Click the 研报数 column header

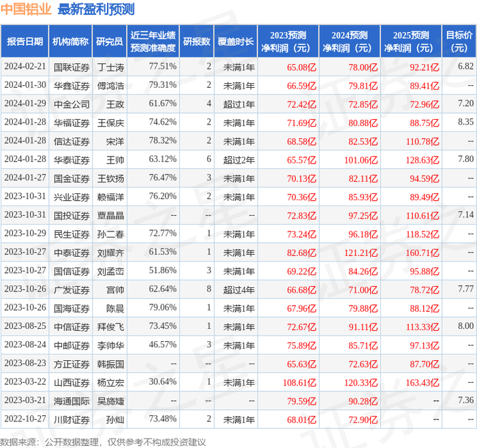pyautogui.click(x=196, y=42)
